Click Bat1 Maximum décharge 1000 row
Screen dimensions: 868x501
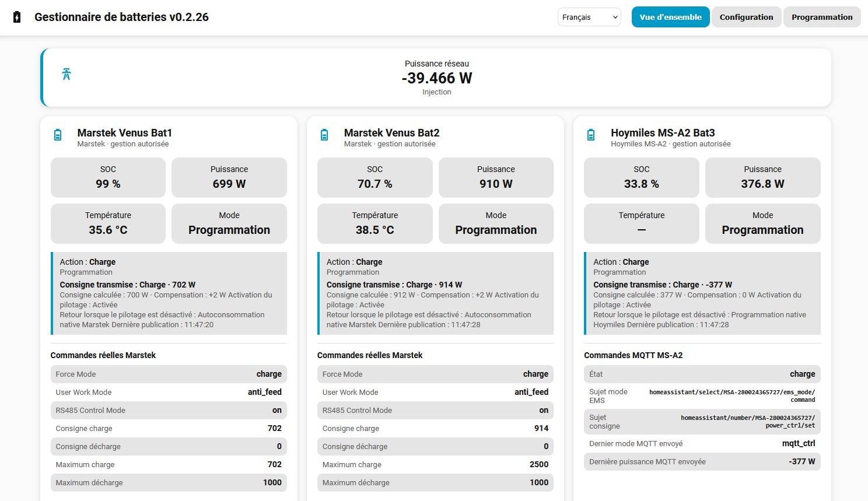pos(169,482)
